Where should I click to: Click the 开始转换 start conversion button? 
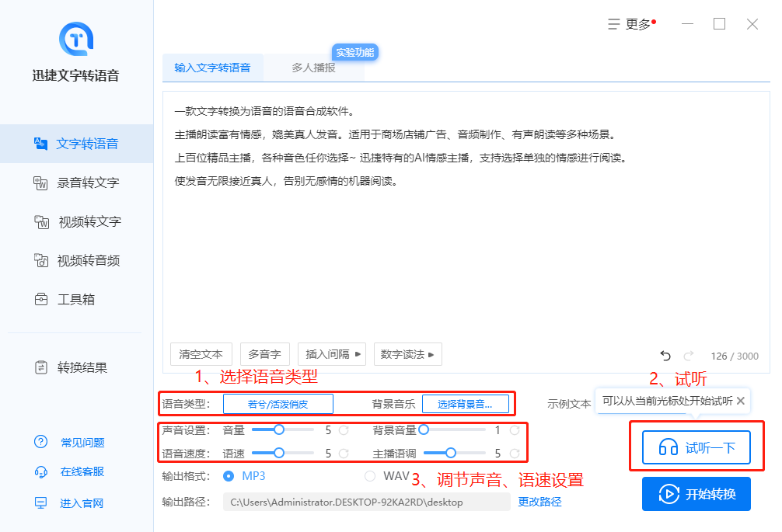[x=696, y=494]
